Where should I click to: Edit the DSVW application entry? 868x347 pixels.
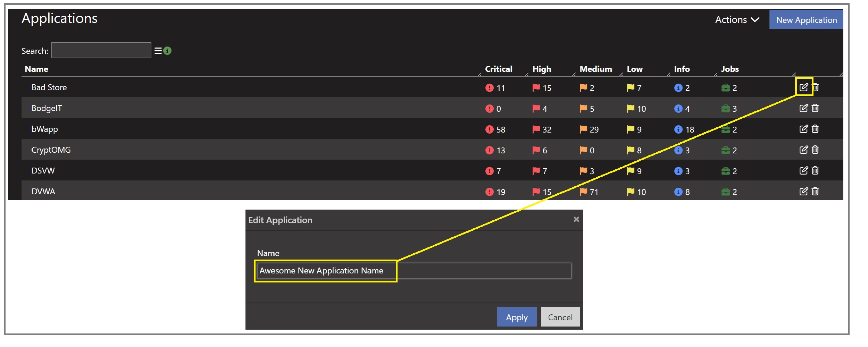pos(803,171)
